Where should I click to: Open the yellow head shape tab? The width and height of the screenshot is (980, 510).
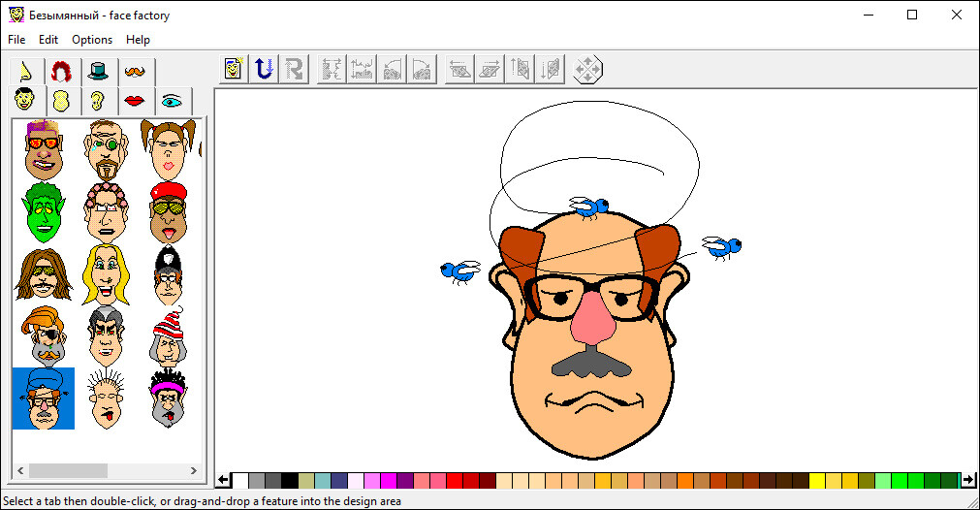(62, 101)
